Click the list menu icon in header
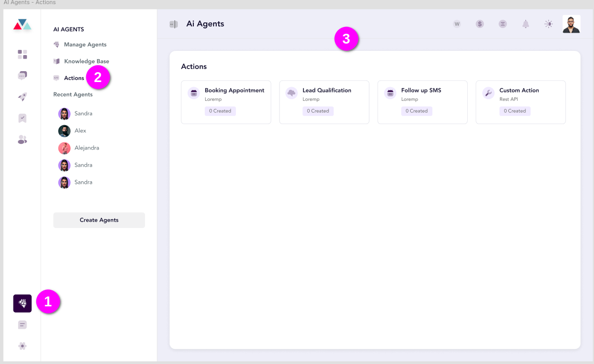The width and height of the screenshot is (594, 364). click(503, 24)
